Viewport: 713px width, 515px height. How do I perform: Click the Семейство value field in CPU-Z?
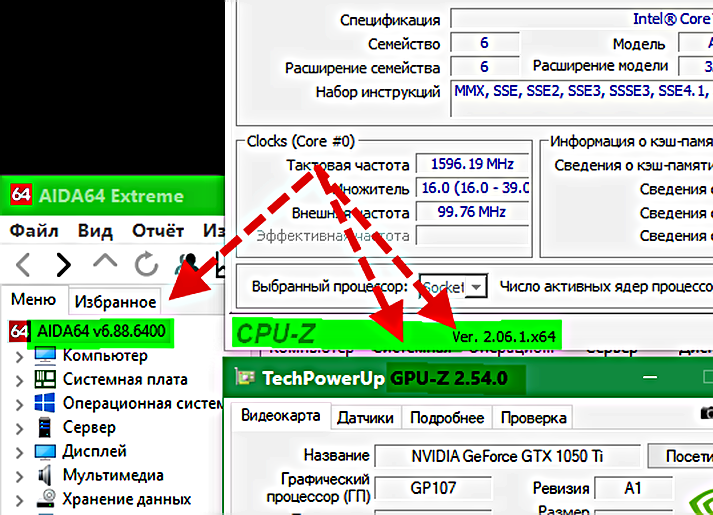pyautogui.click(x=485, y=43)
